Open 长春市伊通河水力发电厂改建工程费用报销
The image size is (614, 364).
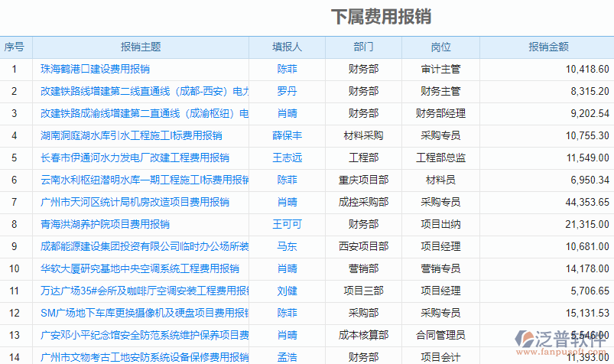(x=135, y=158)
